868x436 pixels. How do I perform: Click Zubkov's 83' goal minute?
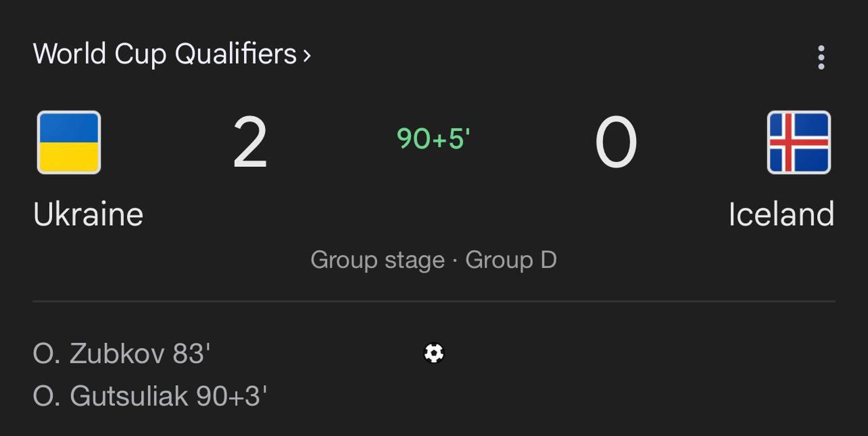coord(192,354)
